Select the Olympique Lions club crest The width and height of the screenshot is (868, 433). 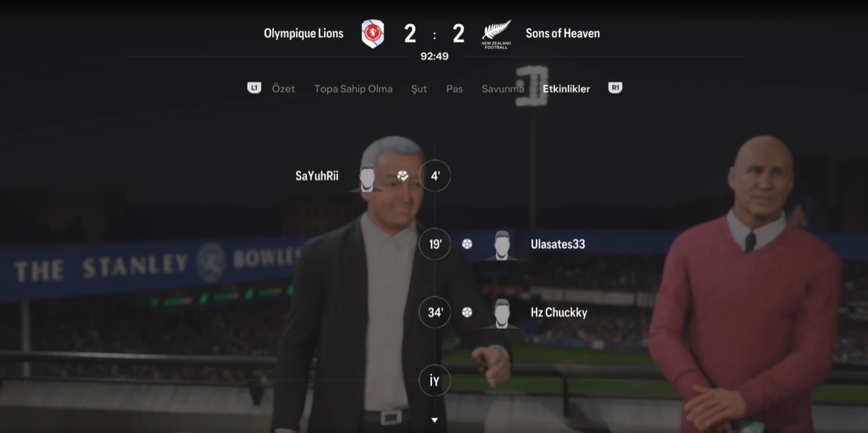click(373, 33)
